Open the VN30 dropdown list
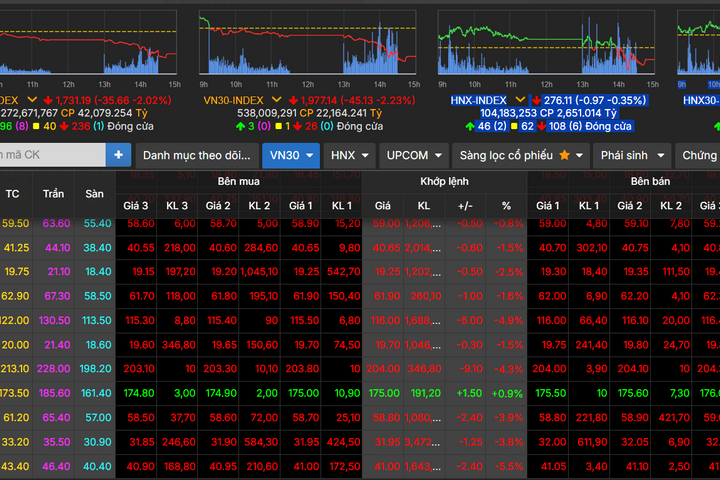The image size is (720, 480). point(291,155)
